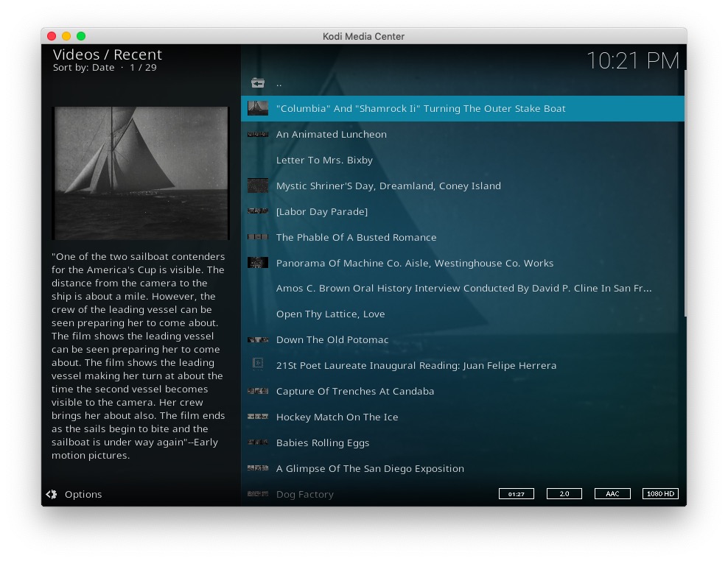Choose Down The Old Potomac video
Image resolution: width=728 pixels, height=561 pixels.
coord(332,340)
